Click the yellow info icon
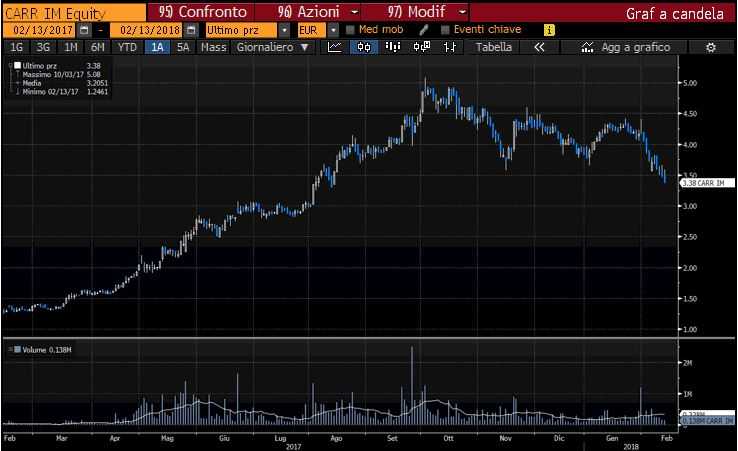This screenshot has width=738, height=451. click(549, 30)
